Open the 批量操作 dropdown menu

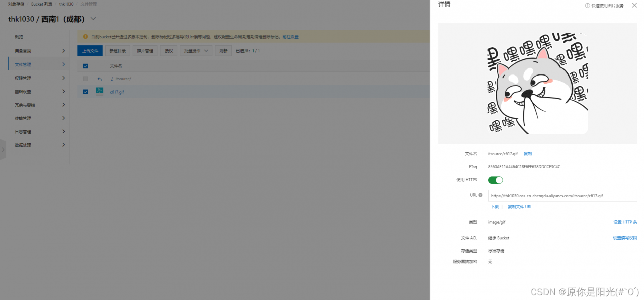tap(195, 50)
